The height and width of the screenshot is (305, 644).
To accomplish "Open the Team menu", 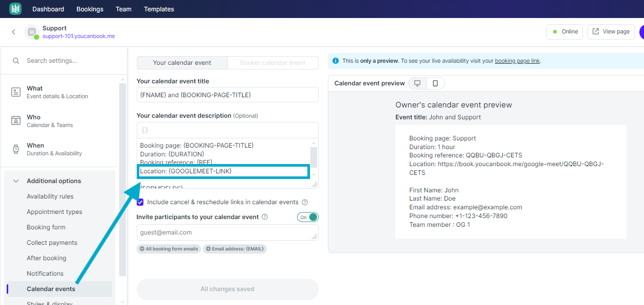I will [123, 9].
